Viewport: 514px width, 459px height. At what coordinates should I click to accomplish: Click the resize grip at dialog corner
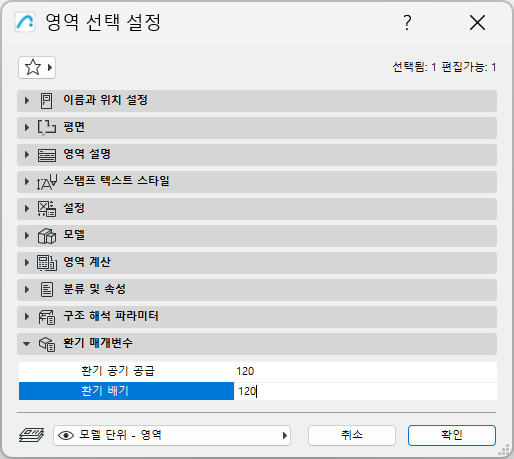pyautogui.click(x=504, y=450)
